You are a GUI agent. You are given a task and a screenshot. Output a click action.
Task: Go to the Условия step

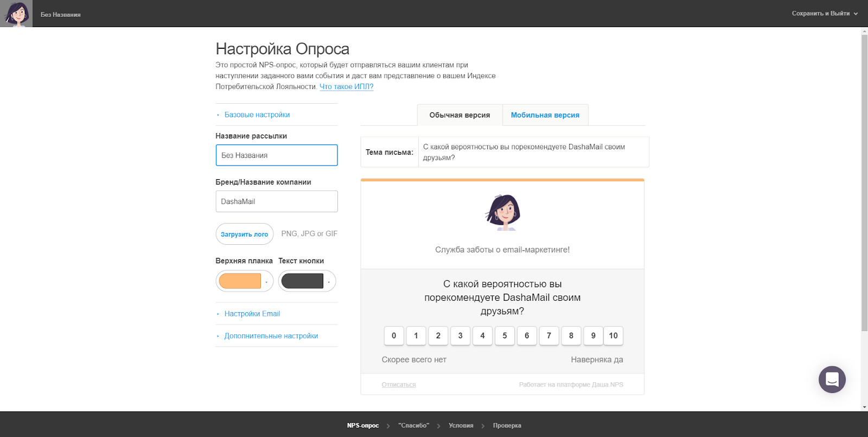461,426
